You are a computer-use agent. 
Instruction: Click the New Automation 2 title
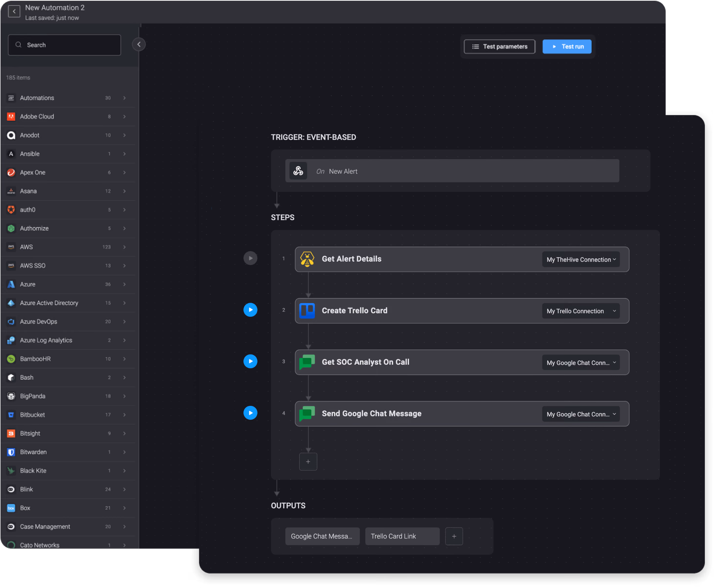point(55,7)
